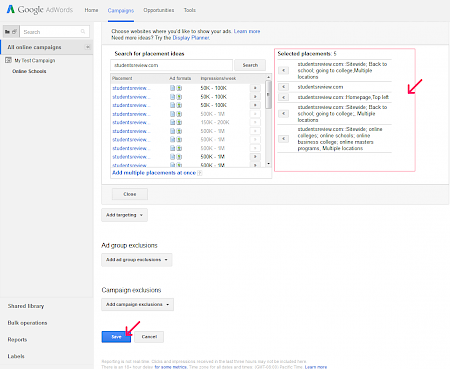
Task: Click the Selected placements: 5 heading
Action: (x=307, y=54)
